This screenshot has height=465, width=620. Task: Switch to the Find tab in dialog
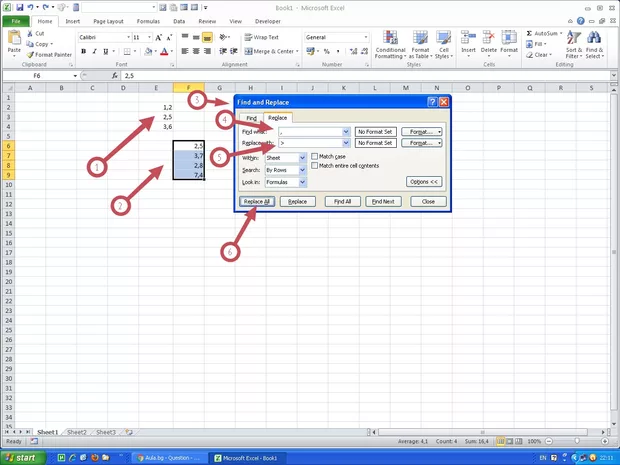[x=251, y=118]
